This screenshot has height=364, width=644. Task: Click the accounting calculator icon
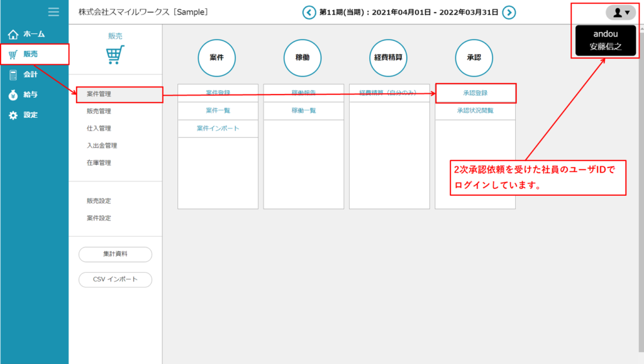13,75
